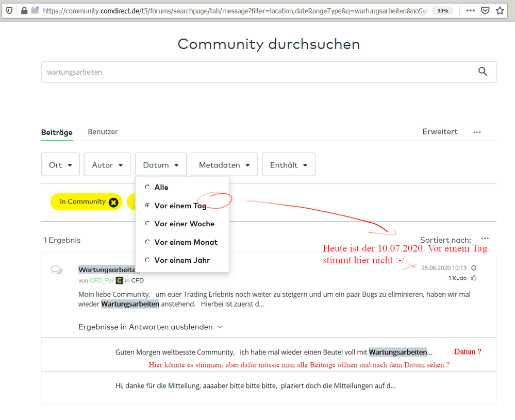Pick 'Vor einem Jahr' radio option
This screenshot has width=515, height=420.
tap(147, 260)
